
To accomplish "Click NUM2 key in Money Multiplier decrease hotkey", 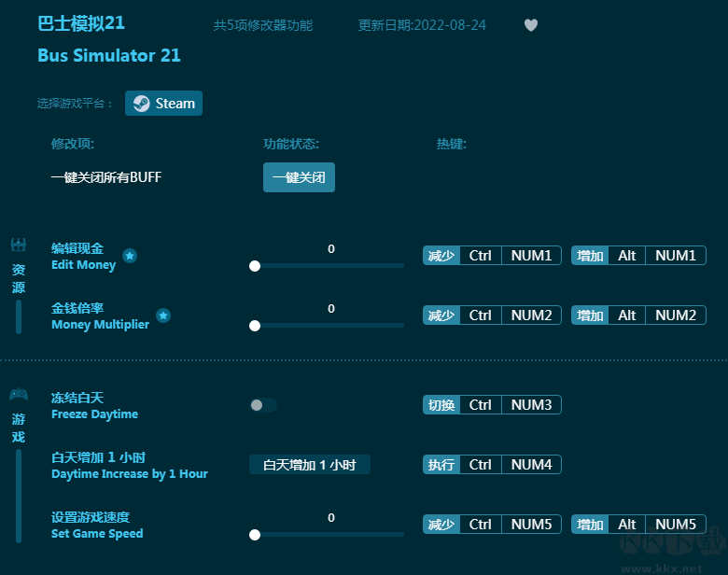I will [532, 316].
